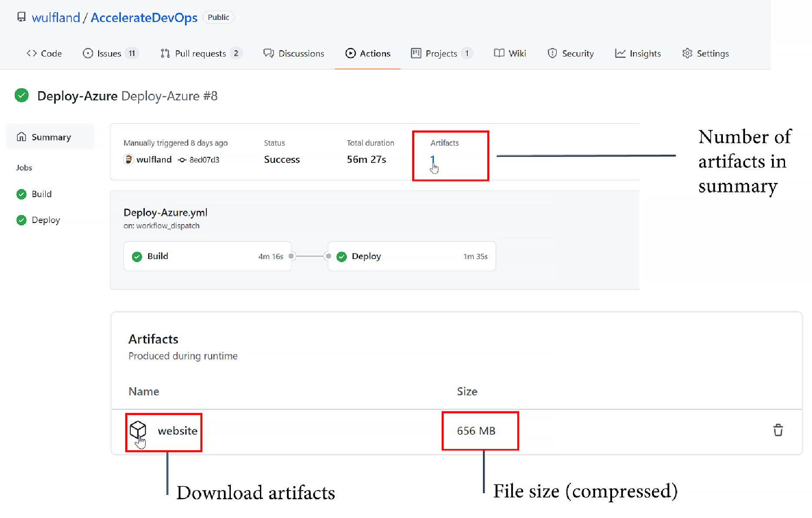Open the Deploy job card in graph

412,256
